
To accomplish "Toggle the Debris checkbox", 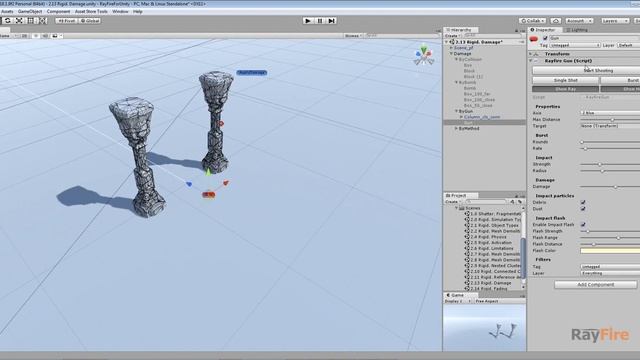I will tap(583, 202).
